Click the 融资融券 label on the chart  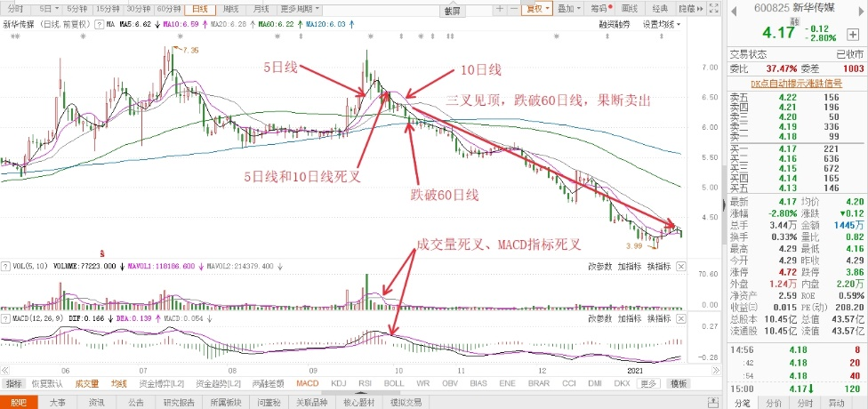[617, 25]
